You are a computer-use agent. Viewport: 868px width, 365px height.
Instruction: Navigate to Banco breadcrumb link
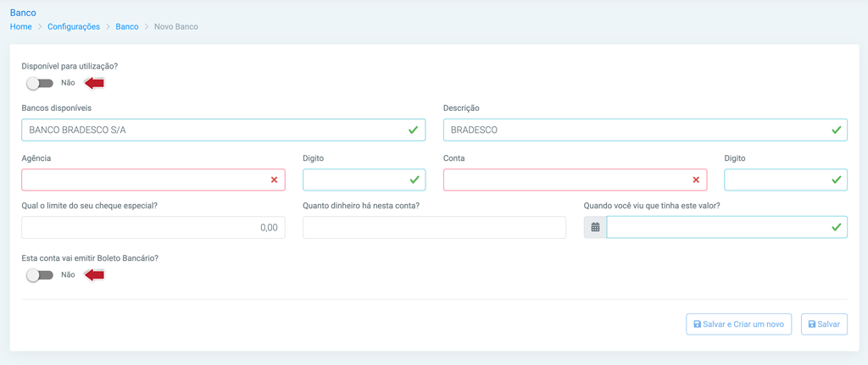click(x=127, y=26)
